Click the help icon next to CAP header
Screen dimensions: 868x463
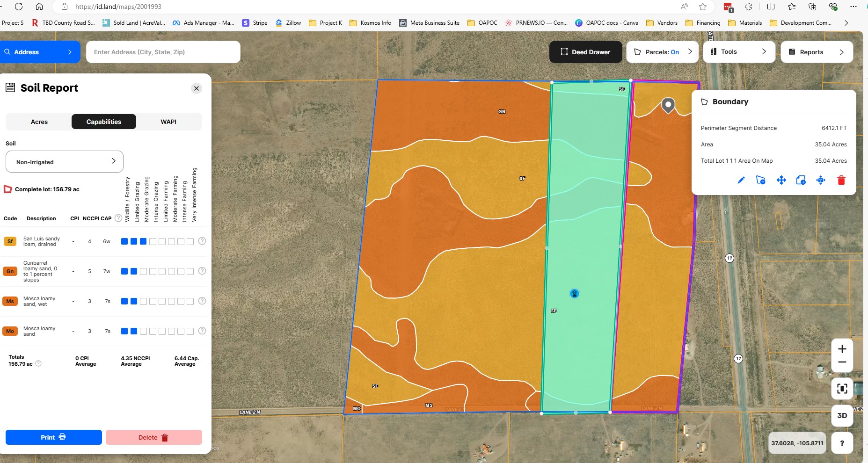tap(118, 218)
